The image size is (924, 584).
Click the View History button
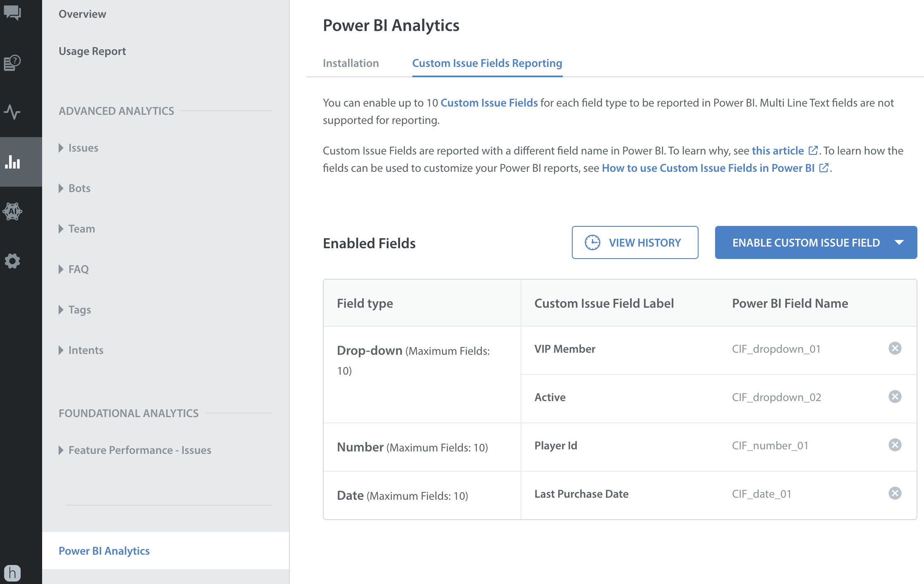pyautogui.click(x=635, y=242)
